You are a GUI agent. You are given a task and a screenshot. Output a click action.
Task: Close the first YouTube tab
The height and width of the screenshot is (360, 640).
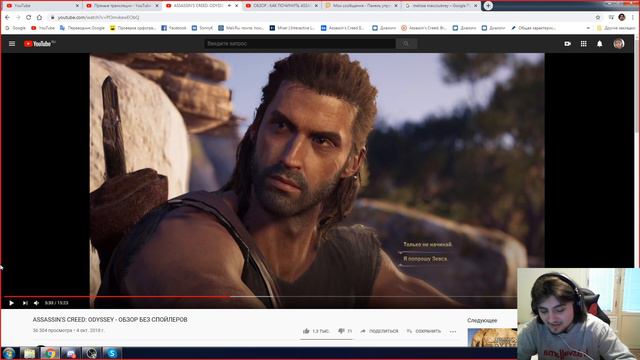point(77,6)
